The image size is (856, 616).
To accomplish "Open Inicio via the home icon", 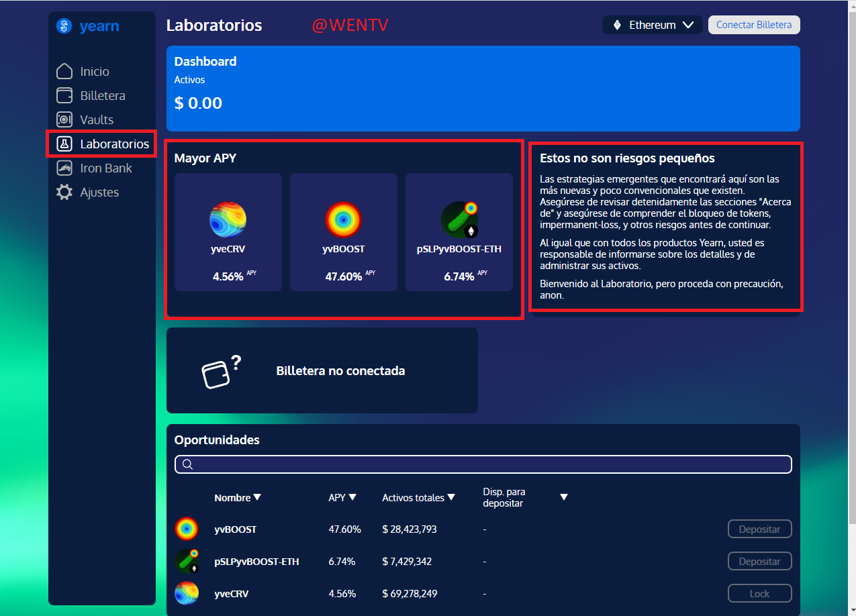I will click(64, 71).
